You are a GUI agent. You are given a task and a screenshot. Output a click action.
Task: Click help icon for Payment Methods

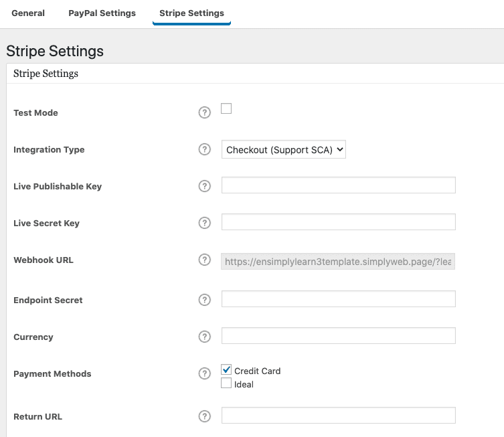[205, 373]
